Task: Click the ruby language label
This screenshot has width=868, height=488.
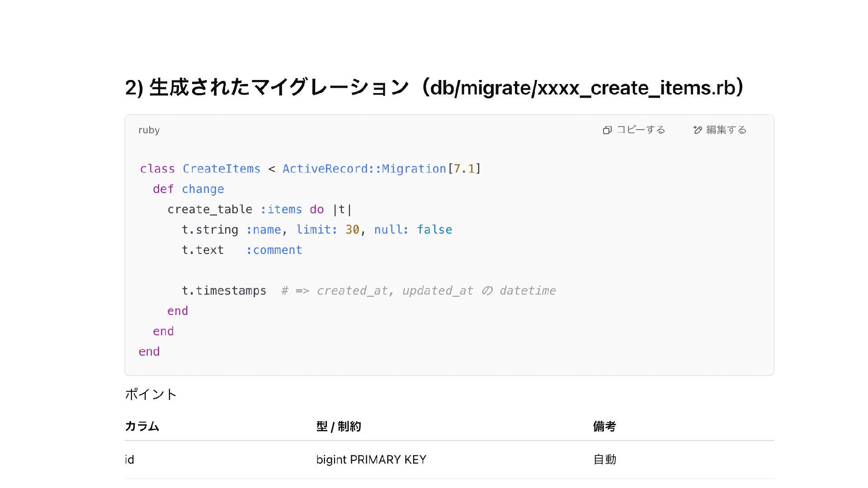Action: pyautogui.click(x=149, y=130)
